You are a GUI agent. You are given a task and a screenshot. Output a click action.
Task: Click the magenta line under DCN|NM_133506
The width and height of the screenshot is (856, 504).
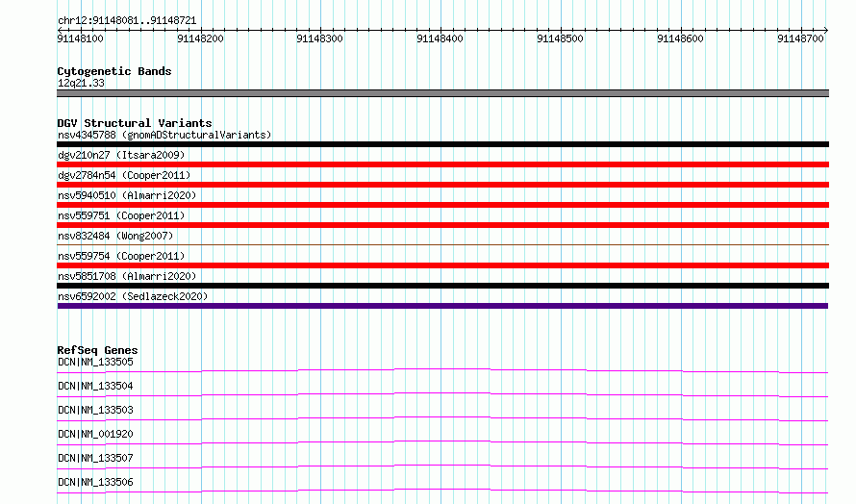tap(442, 491)
